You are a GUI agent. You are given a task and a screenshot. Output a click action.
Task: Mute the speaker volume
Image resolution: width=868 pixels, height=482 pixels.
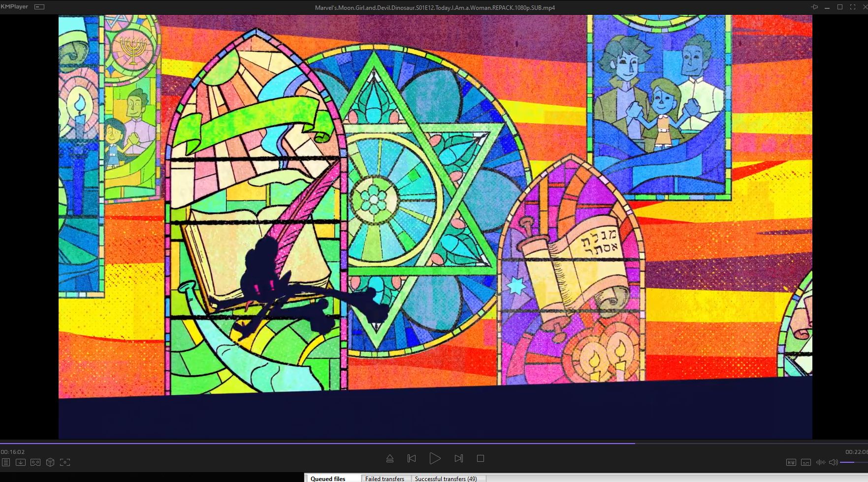click(x=833, y=462)
